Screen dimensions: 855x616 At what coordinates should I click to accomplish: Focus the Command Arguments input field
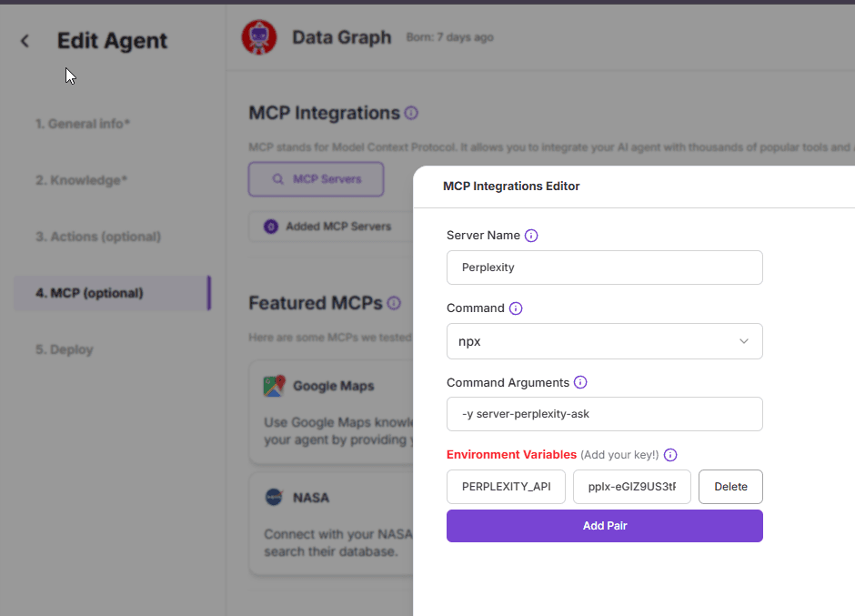pos(604,414)
